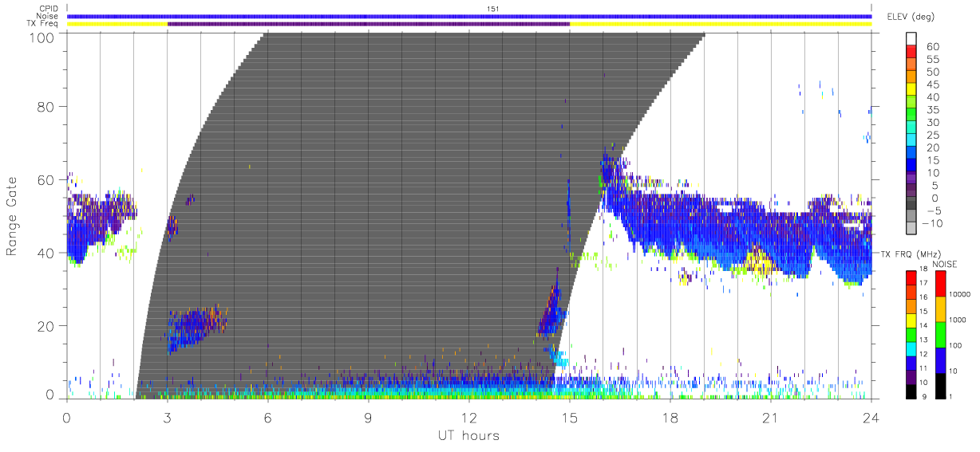Click the 'CPID' label at top left
The height and width of the screenshot is (452, 980).
tap(49, 9)
